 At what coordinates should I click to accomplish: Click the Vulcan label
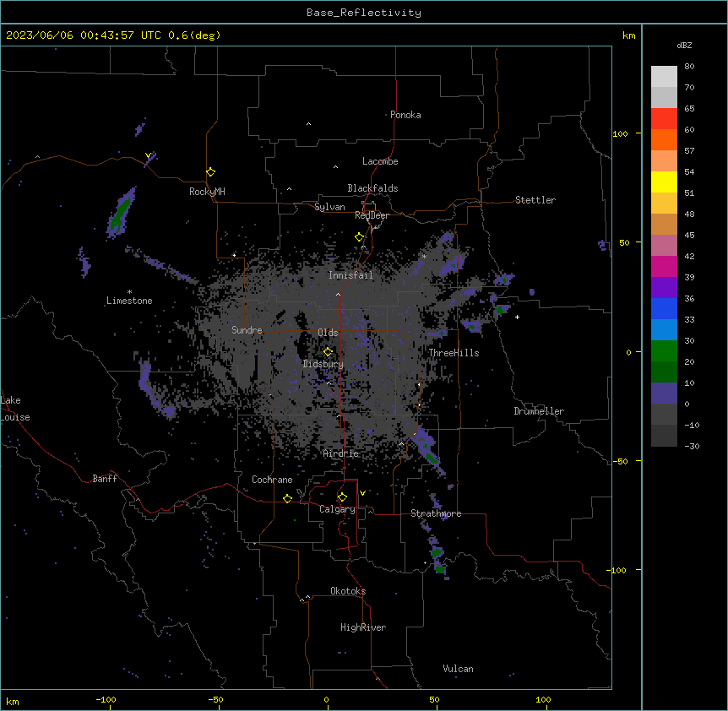[x=459, y=669]
